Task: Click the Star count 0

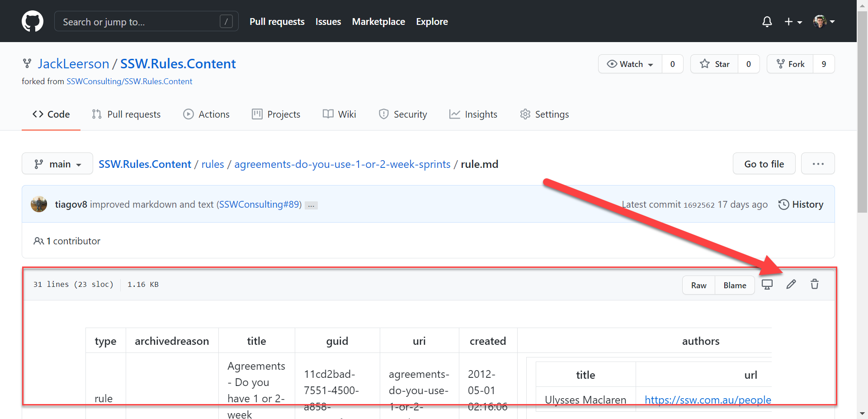Action: [749, 64]
